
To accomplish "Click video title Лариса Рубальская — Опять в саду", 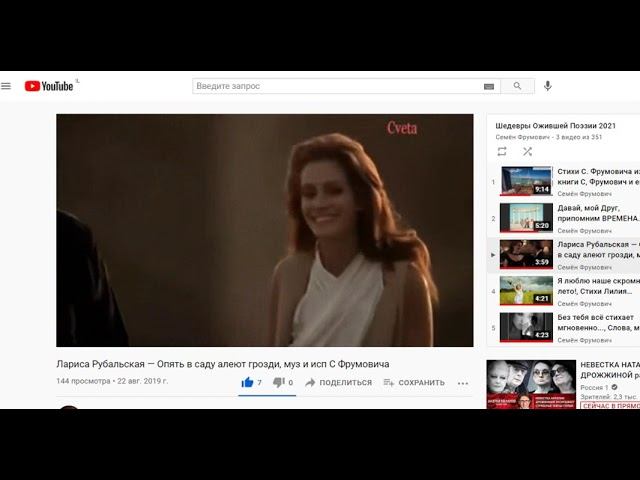I will click(223, 364).
